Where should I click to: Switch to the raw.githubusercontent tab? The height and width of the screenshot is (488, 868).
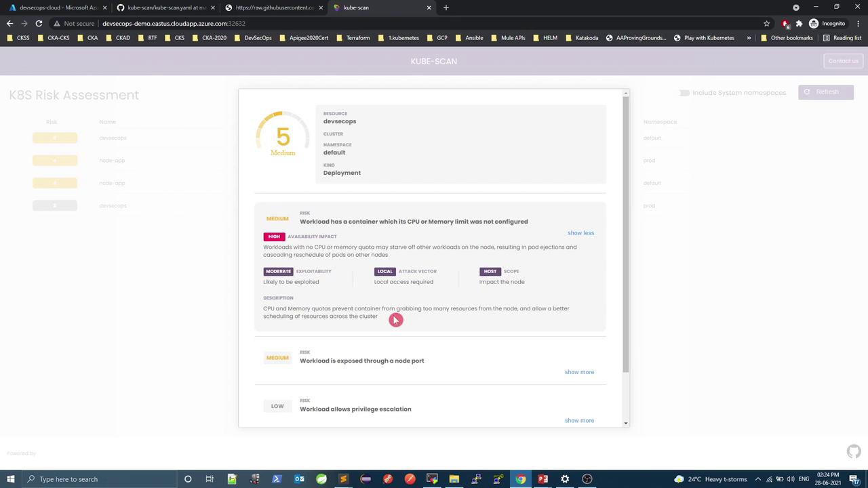click(x=273, y=7)
